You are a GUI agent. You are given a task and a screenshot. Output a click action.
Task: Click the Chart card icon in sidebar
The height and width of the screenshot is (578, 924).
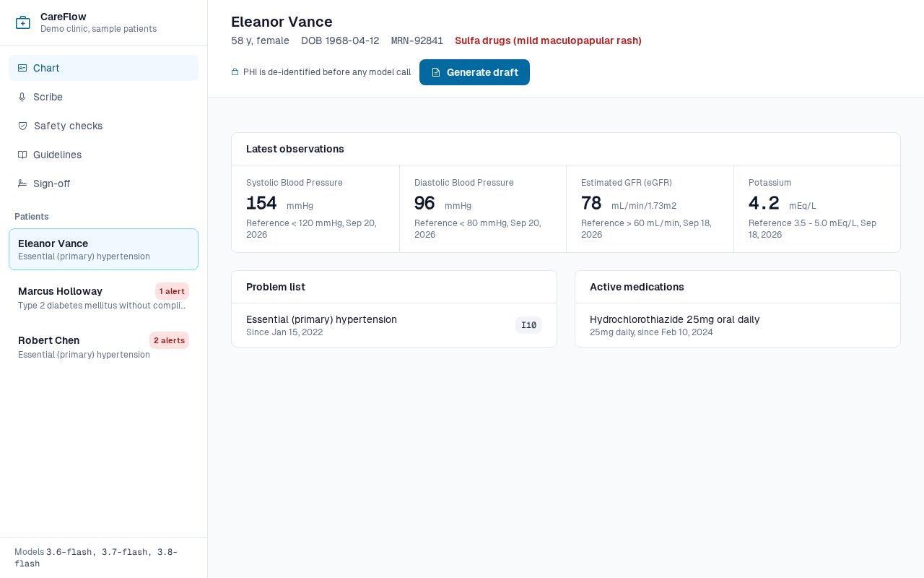(22, 68)
